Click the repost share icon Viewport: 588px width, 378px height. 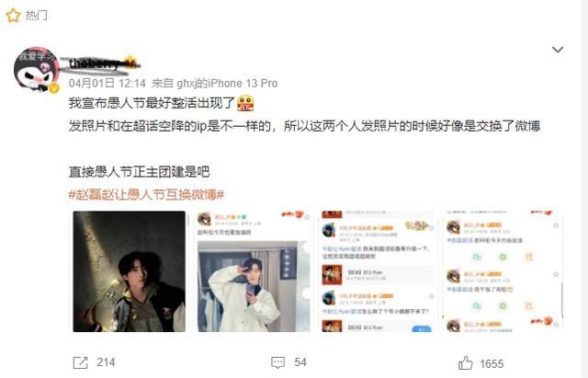pos(80,362)
